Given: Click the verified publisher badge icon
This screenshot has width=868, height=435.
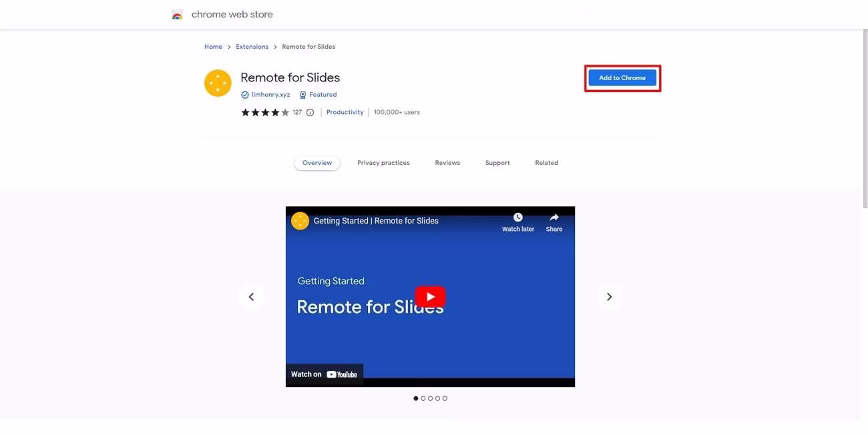Looking at the screenshot, I should point(244,95).
